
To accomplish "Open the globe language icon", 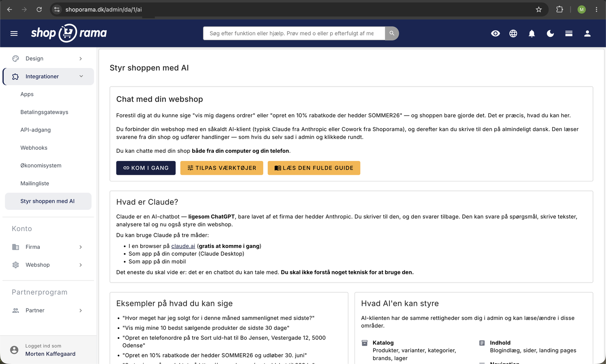I will (x=513, y=33).
